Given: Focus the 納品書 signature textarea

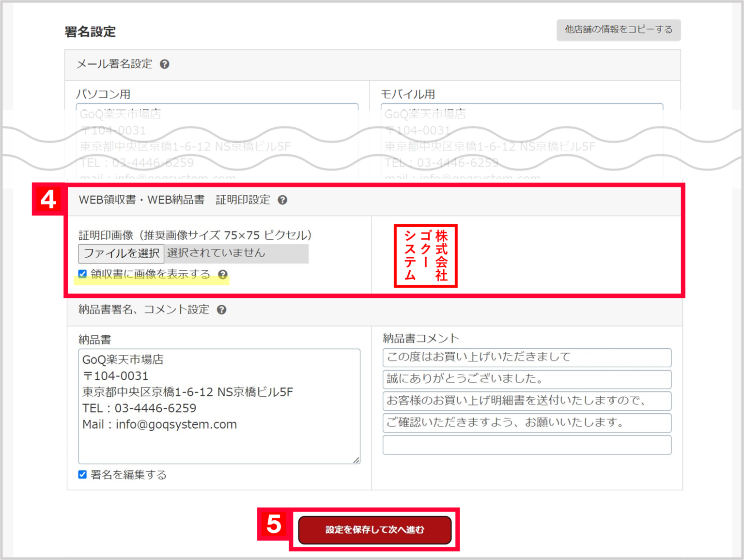Looking at the screenshot, I should [x=218, y=407].
